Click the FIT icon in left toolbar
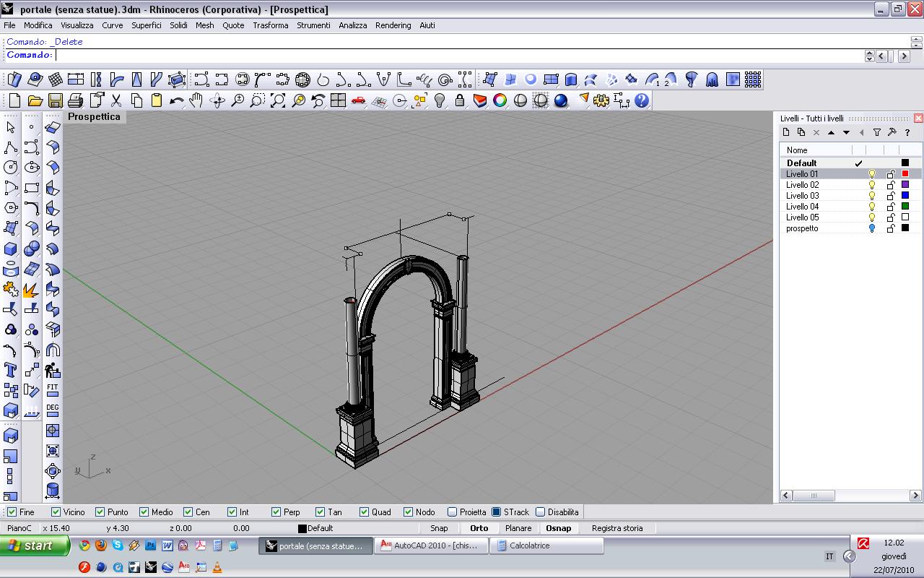The height and width of the screenshot is (578, 924). 52,391
